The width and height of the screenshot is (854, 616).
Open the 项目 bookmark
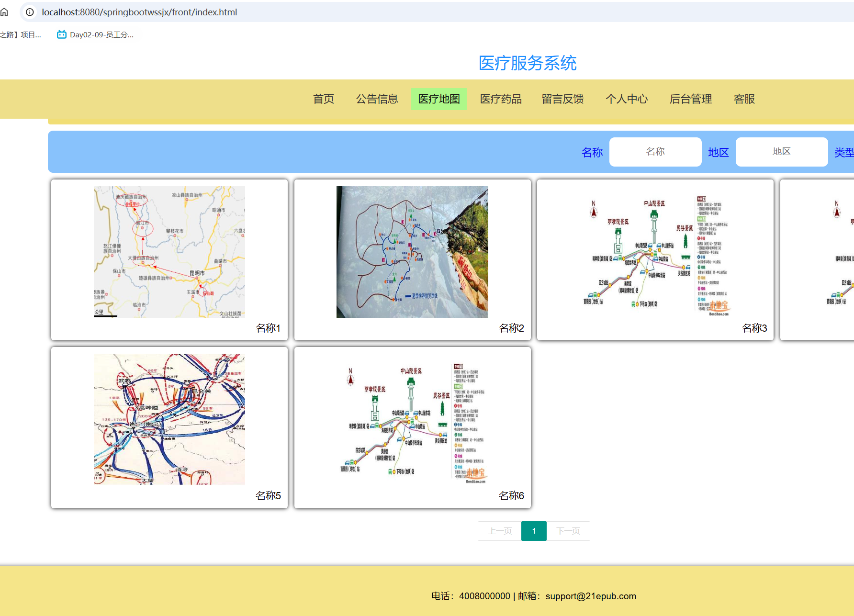[21, 34]
